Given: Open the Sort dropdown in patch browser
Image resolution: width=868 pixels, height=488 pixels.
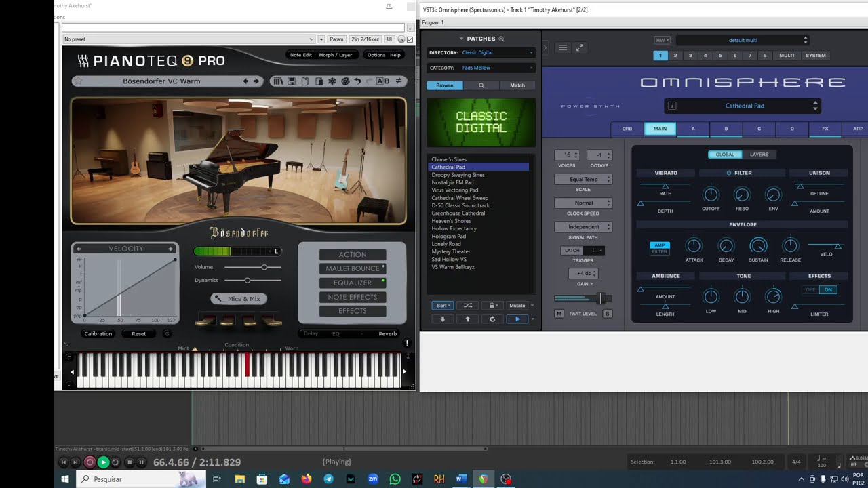Looking at the screenshot, I should pyautogui.click(x=443, y=306).
